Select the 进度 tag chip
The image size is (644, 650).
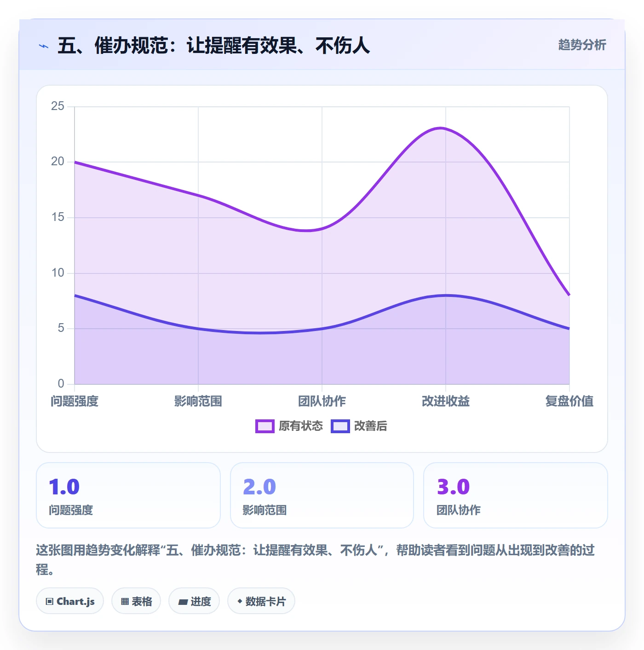point(194,601)
